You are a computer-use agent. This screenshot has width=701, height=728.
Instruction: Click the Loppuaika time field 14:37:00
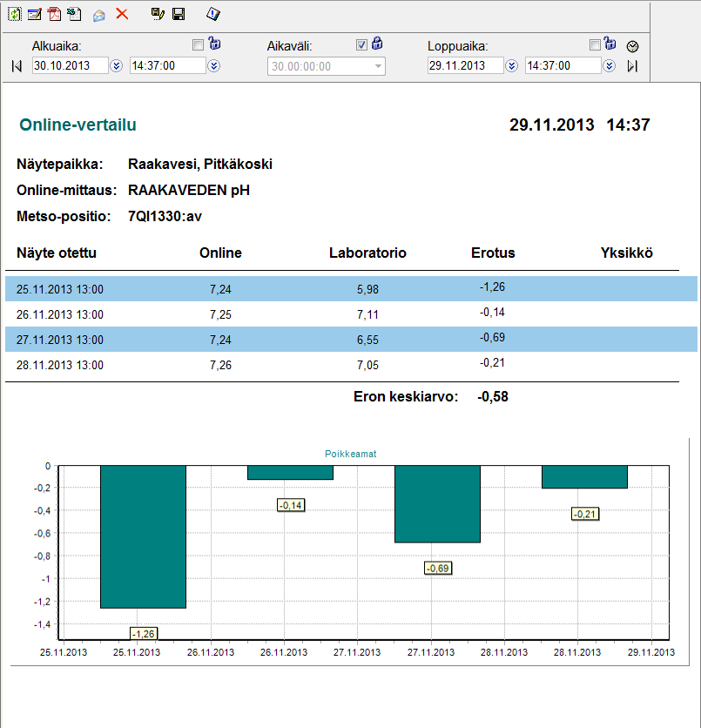[x=563, y=65]
